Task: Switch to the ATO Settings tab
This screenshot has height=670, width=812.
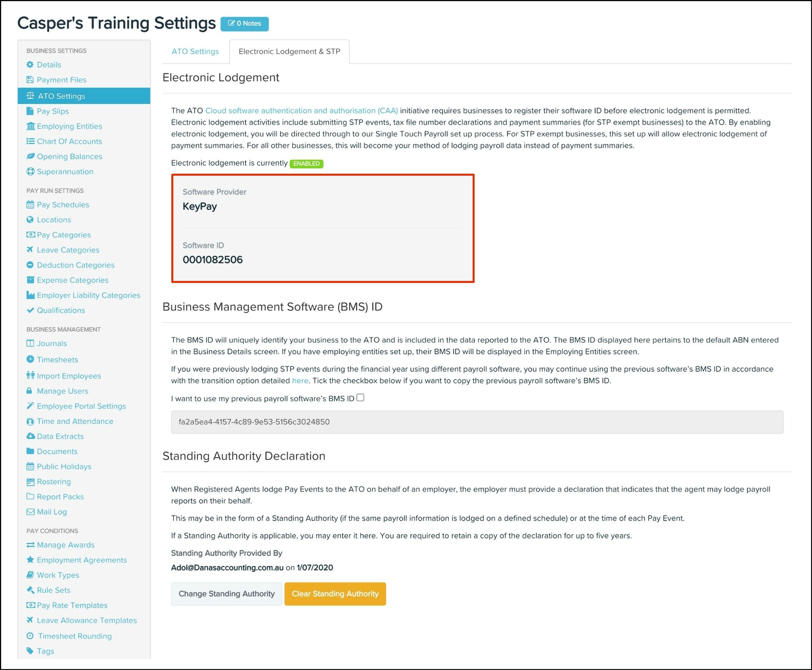Action: tap(195, 51)
